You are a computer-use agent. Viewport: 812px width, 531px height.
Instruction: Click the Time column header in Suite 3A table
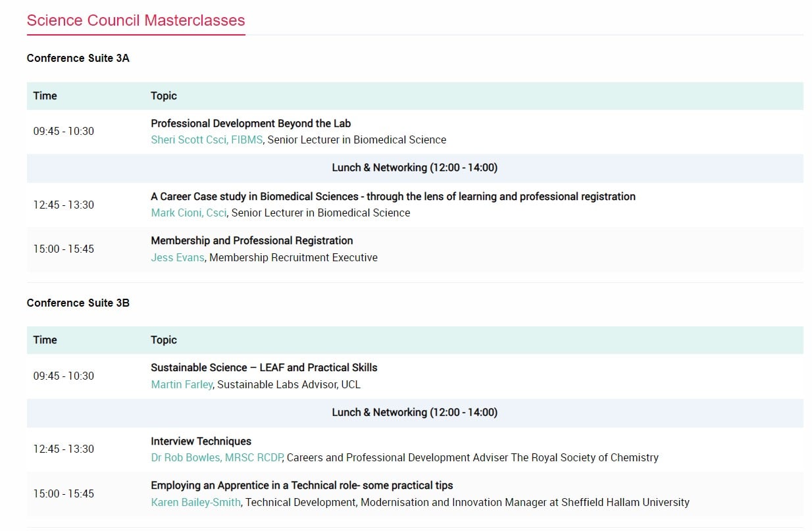coord(45,95)
